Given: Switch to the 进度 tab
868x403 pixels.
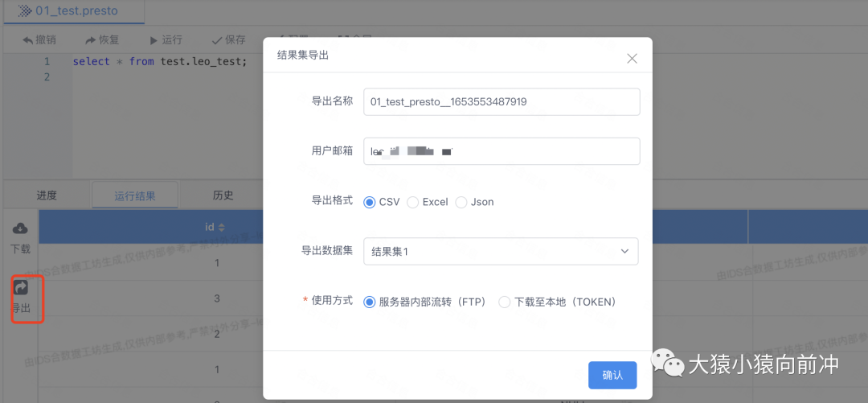Looking at the screenshot, I should [x=47, y=195].
